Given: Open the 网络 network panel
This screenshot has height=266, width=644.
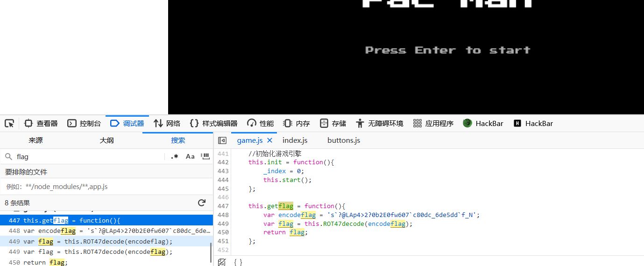Looking at the screenshot, I should (x=167, y=124).
